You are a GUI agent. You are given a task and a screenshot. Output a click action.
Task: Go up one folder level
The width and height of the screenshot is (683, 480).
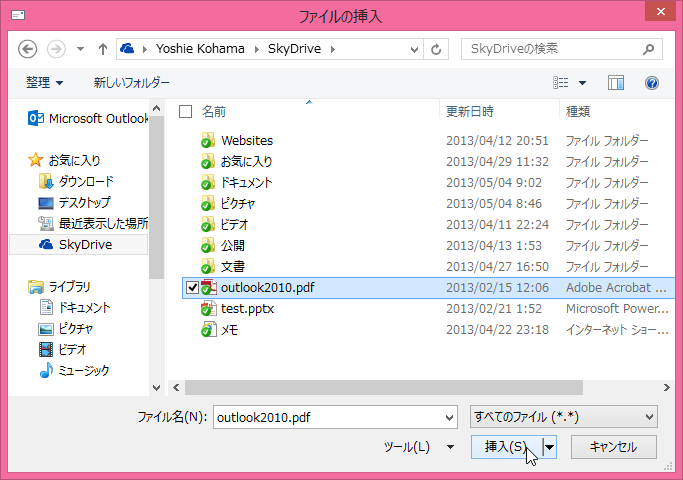[x=103, y=49]
